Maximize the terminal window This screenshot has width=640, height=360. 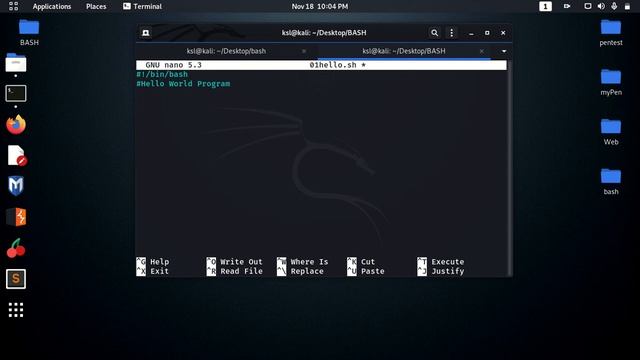pos(487,33)
